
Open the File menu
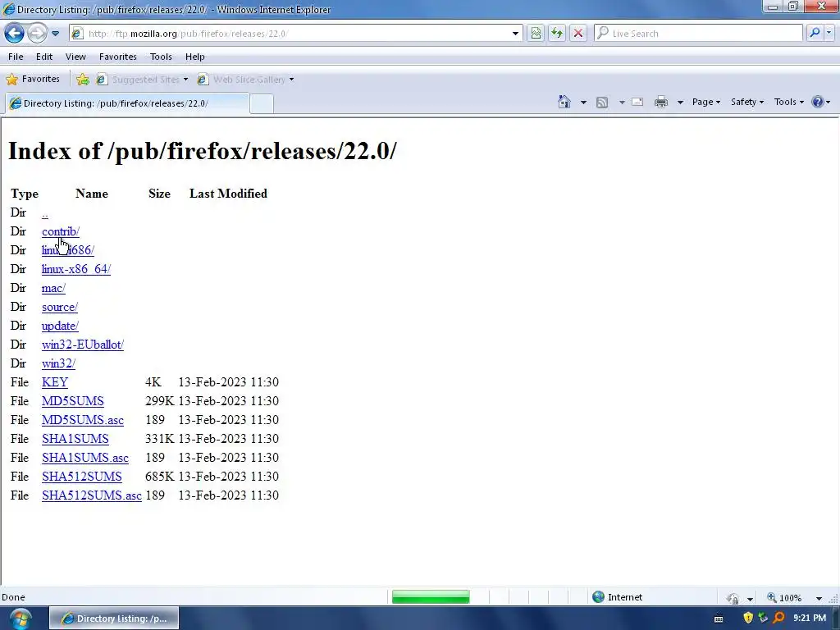[16, 57]
